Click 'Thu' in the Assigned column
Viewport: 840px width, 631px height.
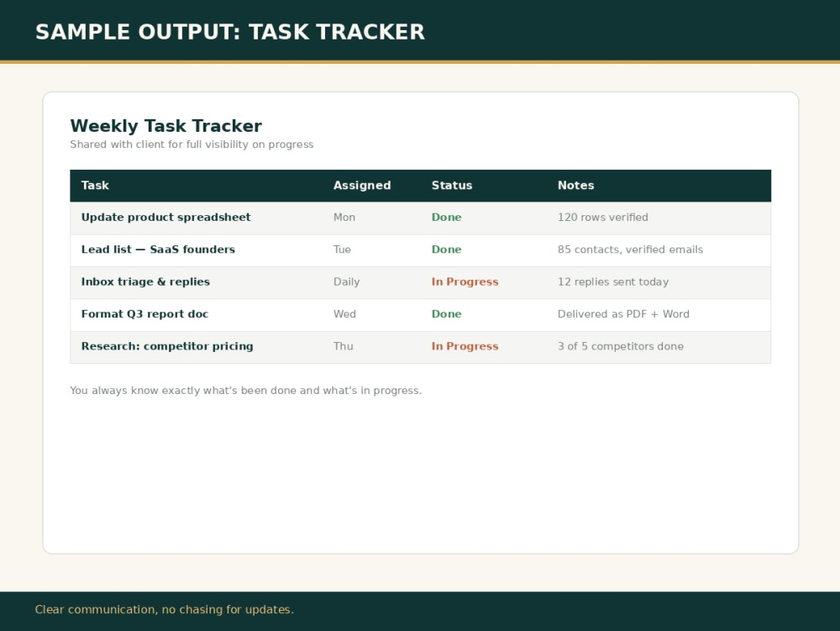(x=343, y=346)
